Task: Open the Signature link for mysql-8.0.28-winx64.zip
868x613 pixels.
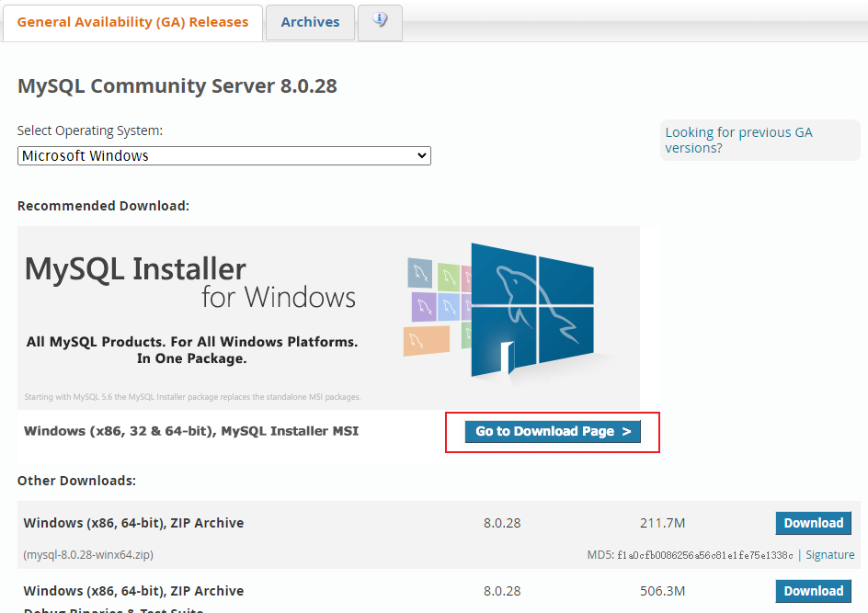Action: tap(829, 554)
